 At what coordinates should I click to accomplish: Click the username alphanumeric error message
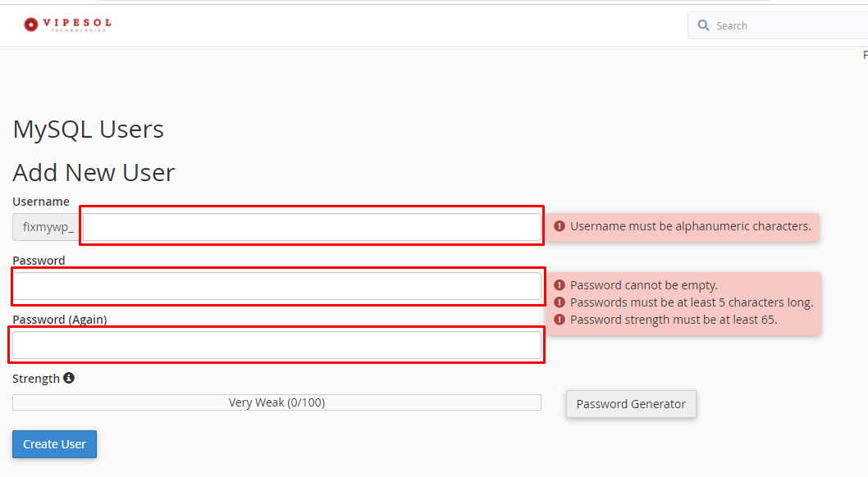[x=690, y=226]
